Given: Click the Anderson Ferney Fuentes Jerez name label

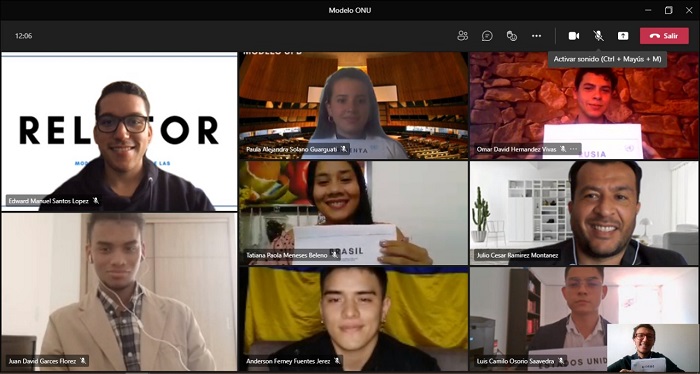Looking at the screenshot, I should pos(288,361).
